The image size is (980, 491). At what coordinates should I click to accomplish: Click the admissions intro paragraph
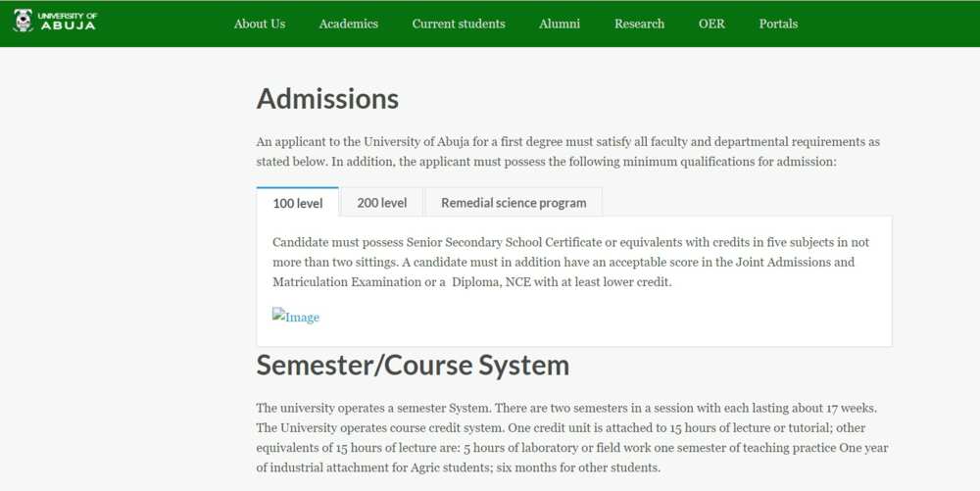(568, 152)
